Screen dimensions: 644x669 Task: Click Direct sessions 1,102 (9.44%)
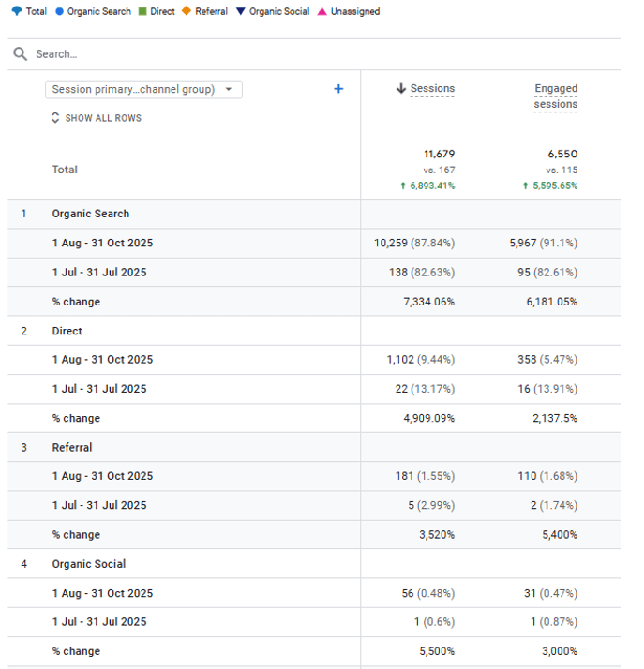tap(421, 360)
